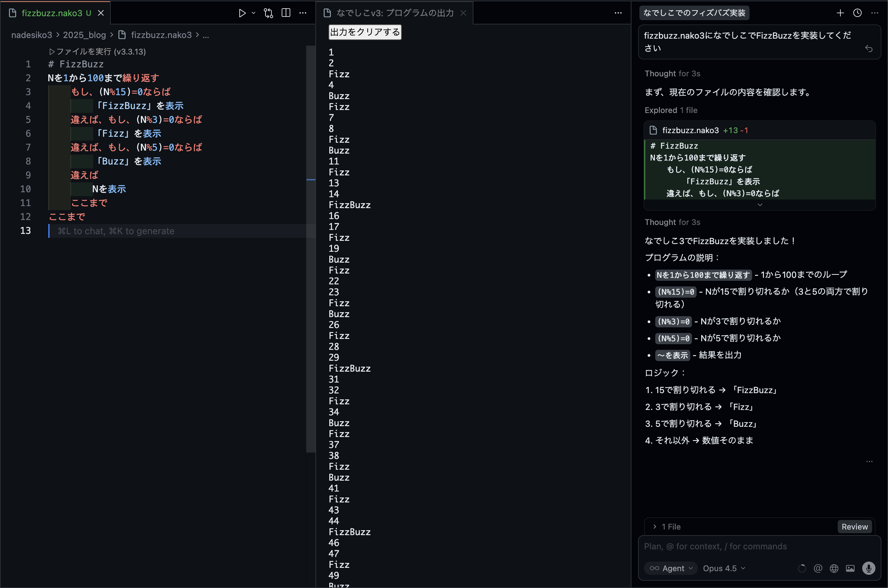Open breadcrumb folder 2025_blog
Screen dimensions: 888x588
(x=84, y=34)
